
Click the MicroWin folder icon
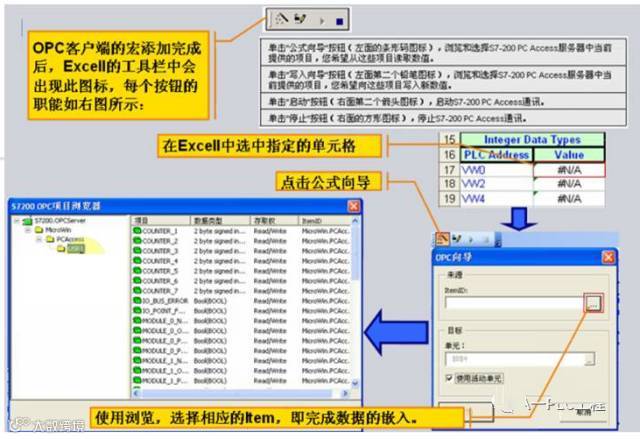point(39,230)
